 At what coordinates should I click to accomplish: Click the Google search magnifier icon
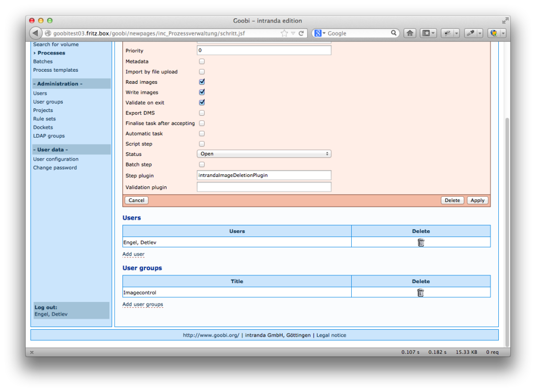pyautogui.click(x=394, y=33)
